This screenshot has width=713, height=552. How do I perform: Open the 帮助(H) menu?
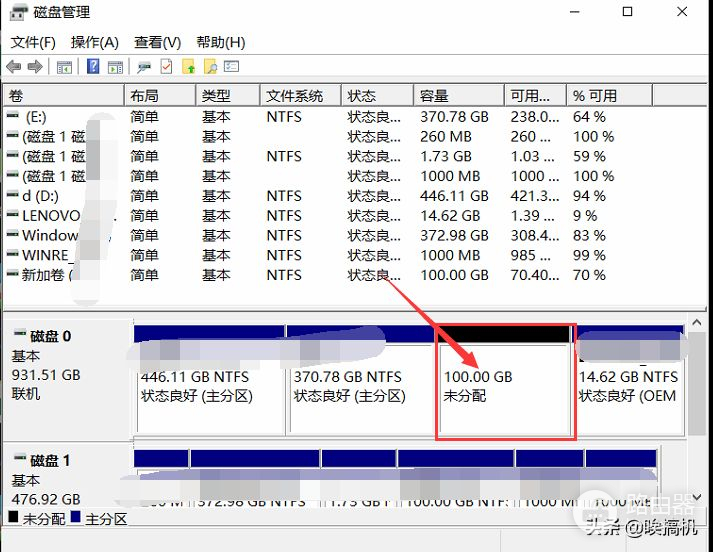coord(220,42)
